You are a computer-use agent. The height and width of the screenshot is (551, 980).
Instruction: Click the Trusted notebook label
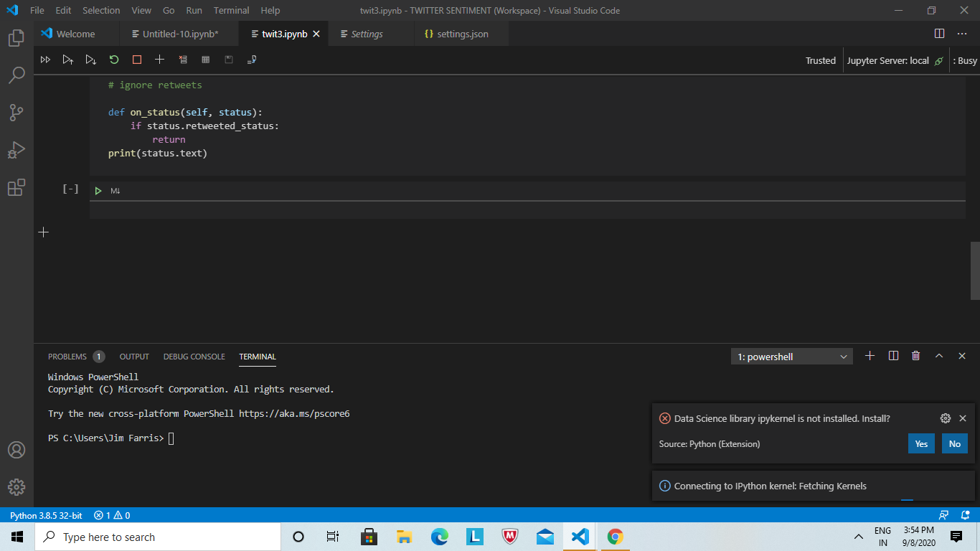click(x=821, y=60)
